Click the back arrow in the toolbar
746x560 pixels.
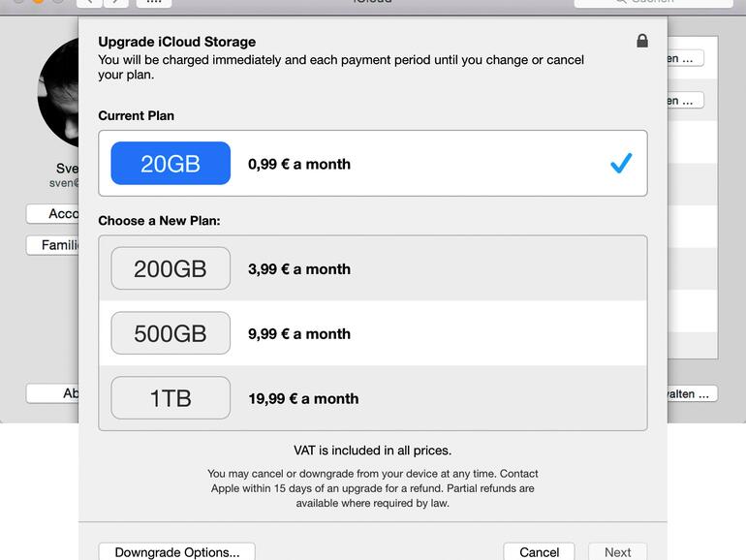88,2
